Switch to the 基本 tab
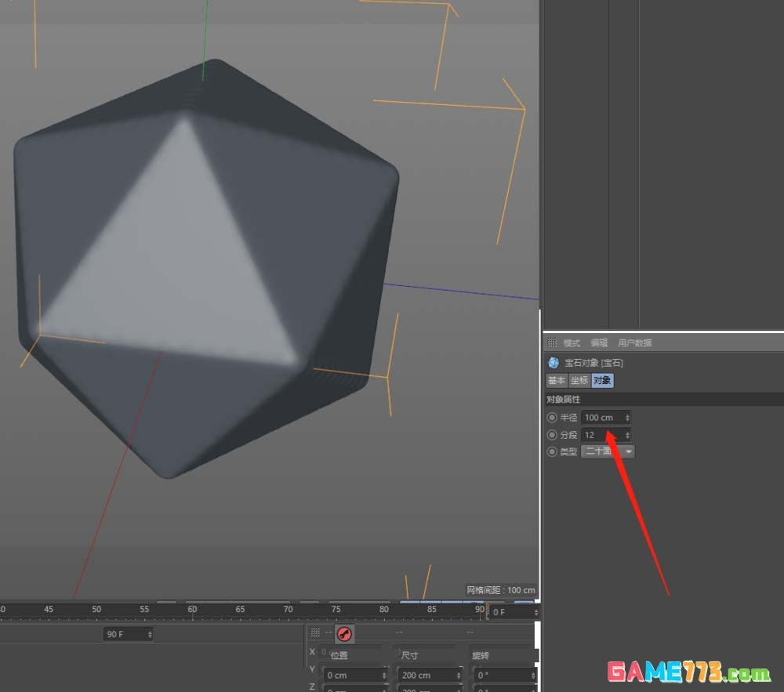This screenshot has height=692, width=784. coord(556,380)
